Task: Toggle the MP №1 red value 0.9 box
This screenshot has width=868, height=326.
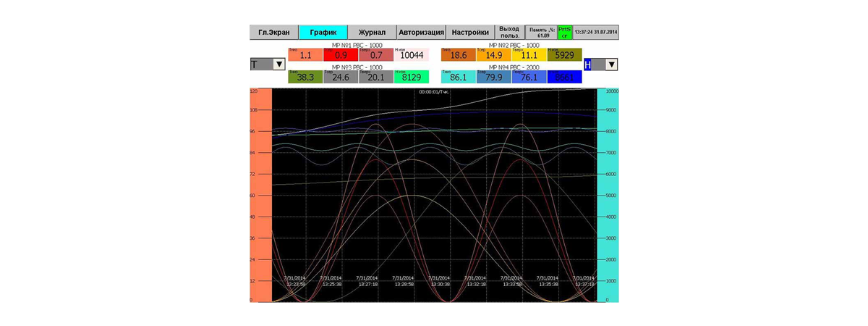Action: click(341, 55)
